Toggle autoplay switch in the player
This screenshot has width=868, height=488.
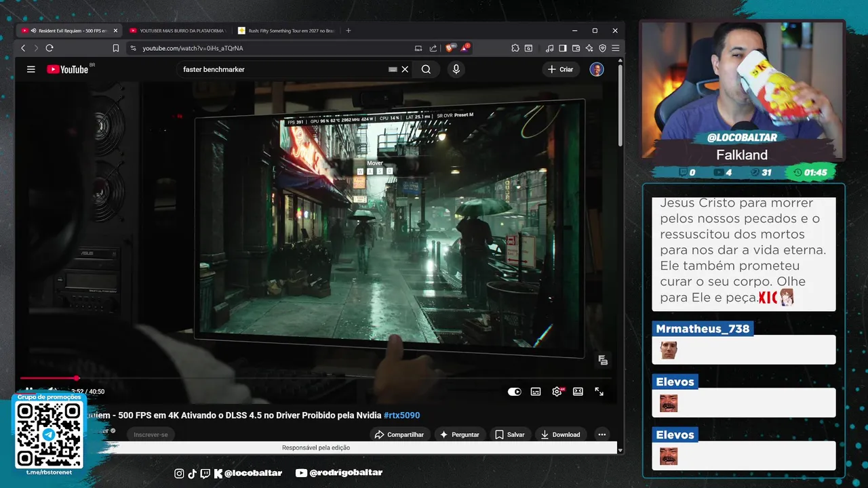(x=515, y=391)
